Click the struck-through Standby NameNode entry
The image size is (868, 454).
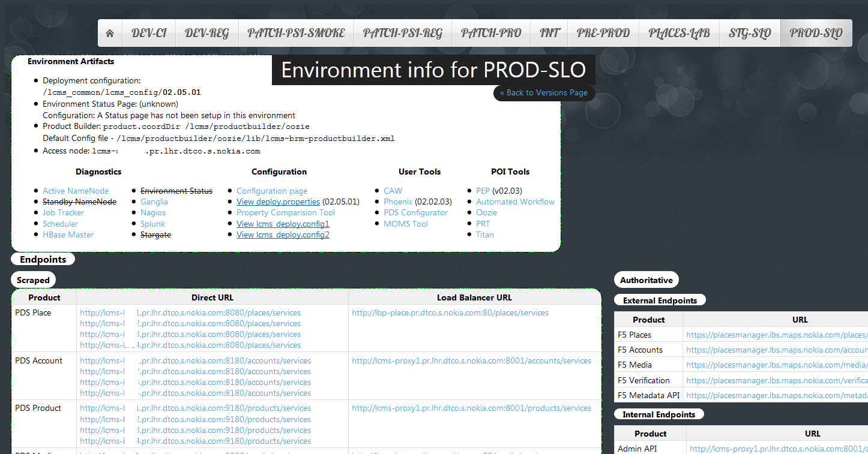79,202
